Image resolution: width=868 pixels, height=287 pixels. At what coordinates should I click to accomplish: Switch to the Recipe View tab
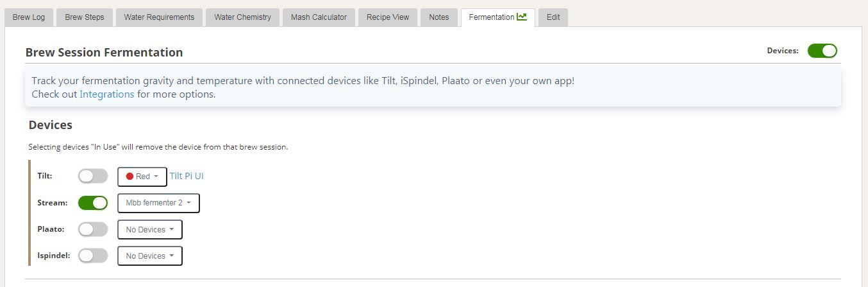coord(388,17)
